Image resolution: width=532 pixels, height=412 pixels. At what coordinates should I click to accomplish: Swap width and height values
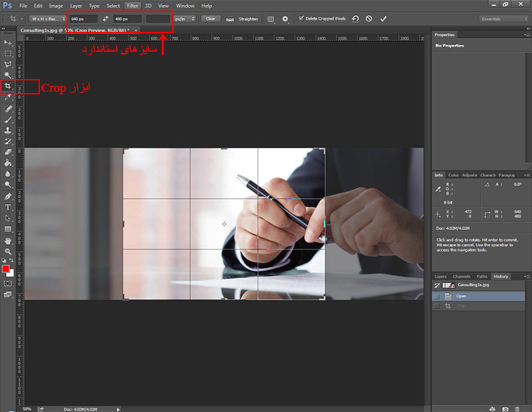point(105,19)
